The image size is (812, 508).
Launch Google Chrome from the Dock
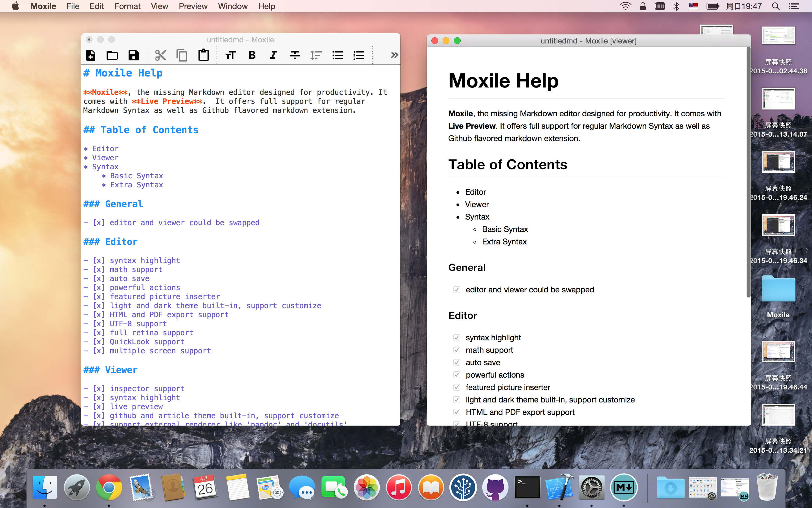(x=109, y=487)
